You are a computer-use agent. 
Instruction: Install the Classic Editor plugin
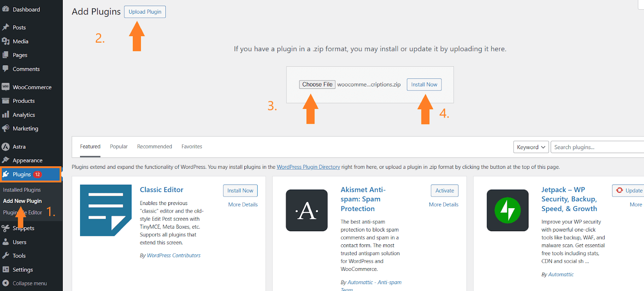(240, 191)
